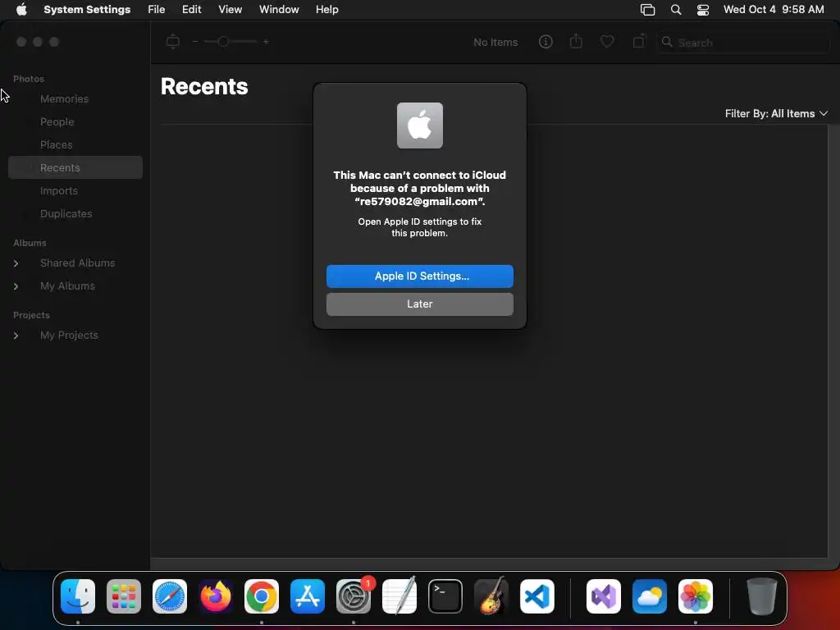Open the Edit menu
This screenshot has height=630, width=840.
pos(191,10)
